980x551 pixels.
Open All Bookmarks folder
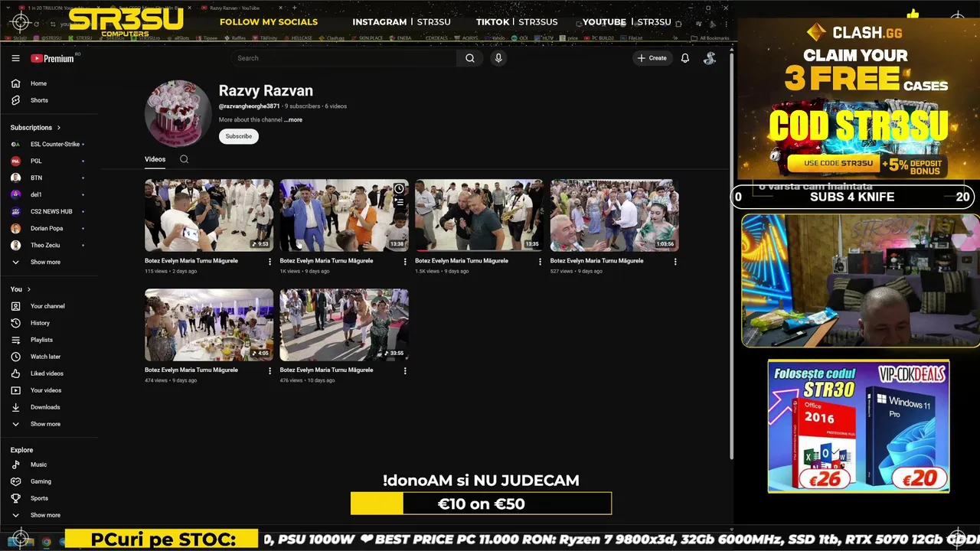coord(710,37)
